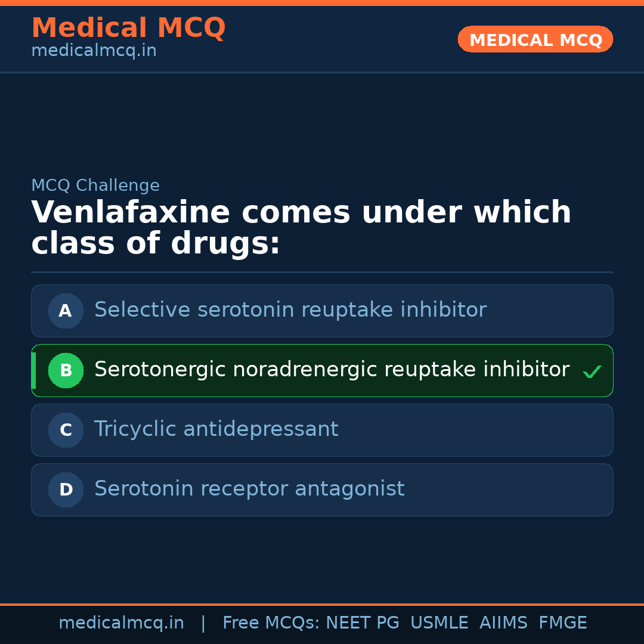644x644 pixels.
Task: Click the Medical MCQ header title
Action: tap(128, 28)
